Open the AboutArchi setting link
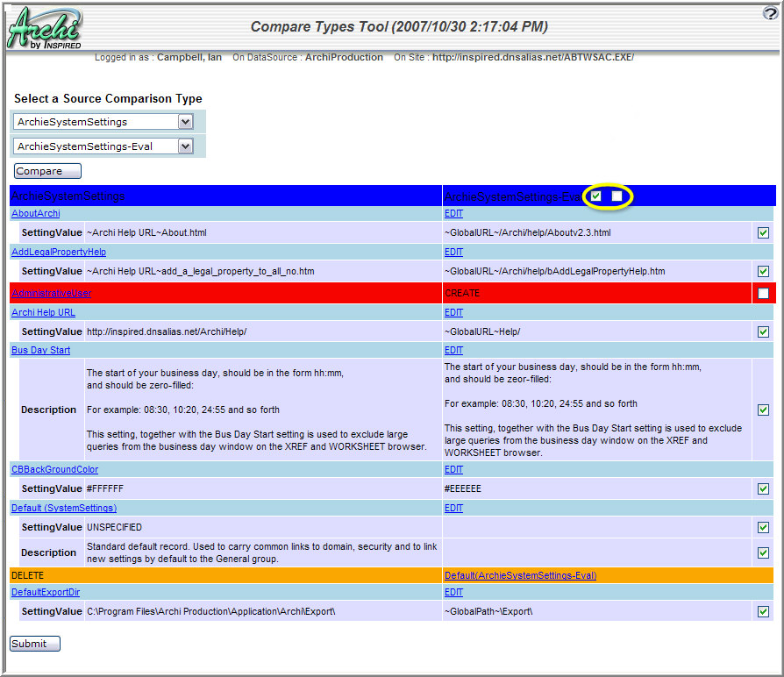 (x=36, y=213)
